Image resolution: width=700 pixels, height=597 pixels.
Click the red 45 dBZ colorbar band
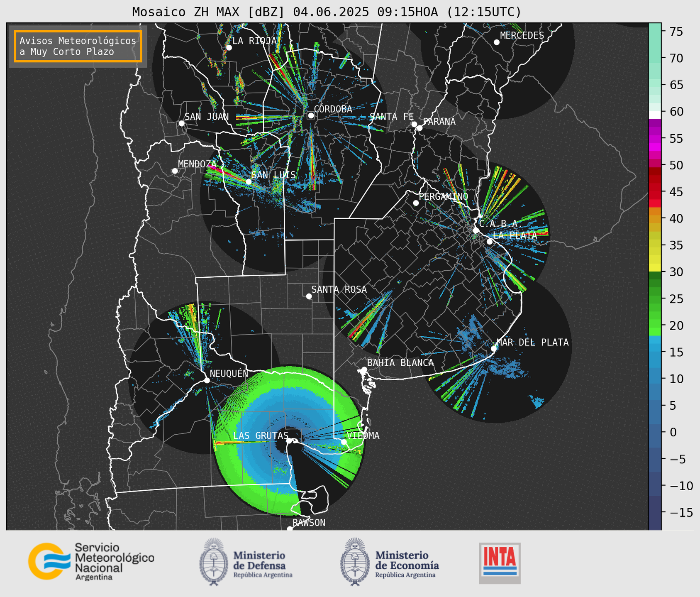(x=654, y=192)
